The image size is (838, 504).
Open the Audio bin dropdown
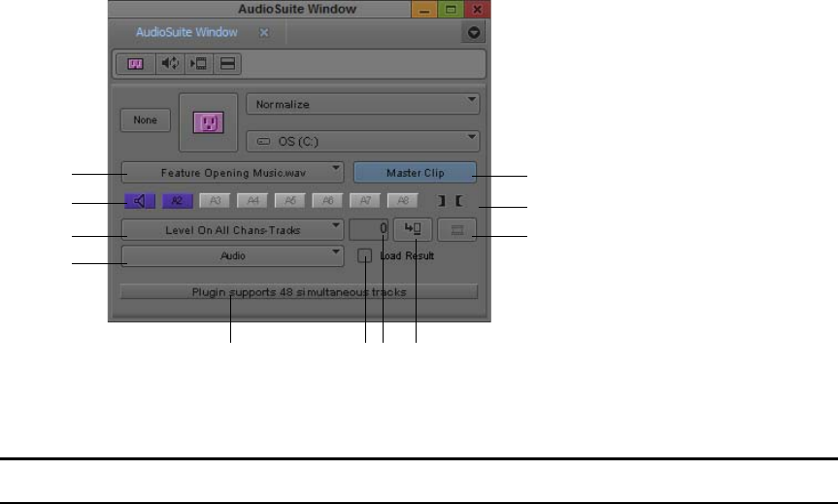[232, 256]
